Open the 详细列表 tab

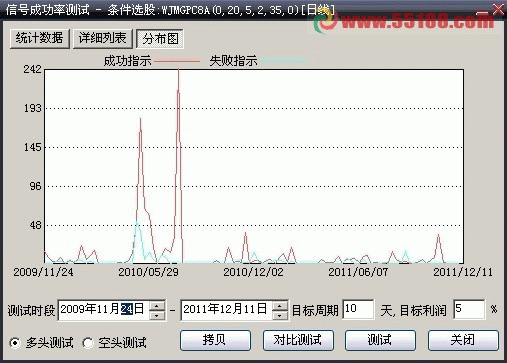pos(103,39)
